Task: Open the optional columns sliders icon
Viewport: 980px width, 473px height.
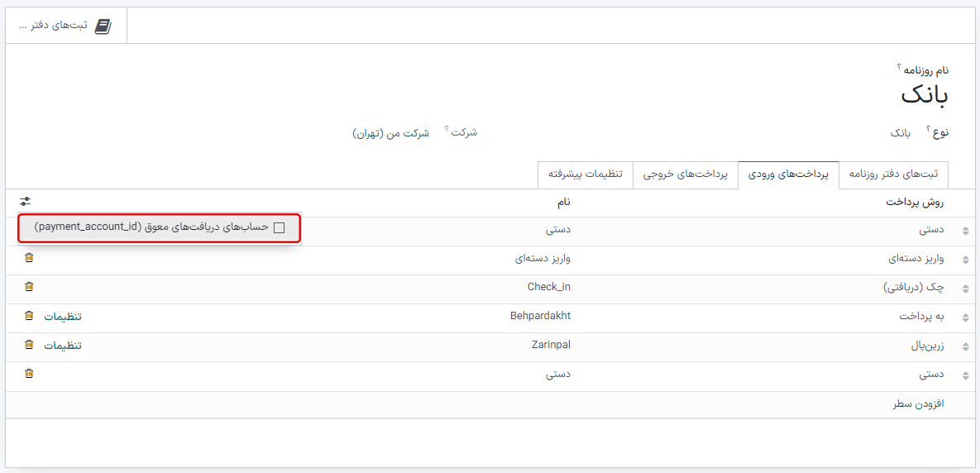Action: [26, 202]
